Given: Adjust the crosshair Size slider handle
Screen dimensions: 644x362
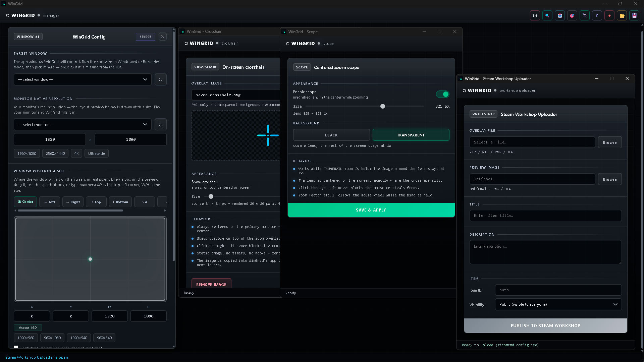Looking at the screenshot, I should 211,196.
